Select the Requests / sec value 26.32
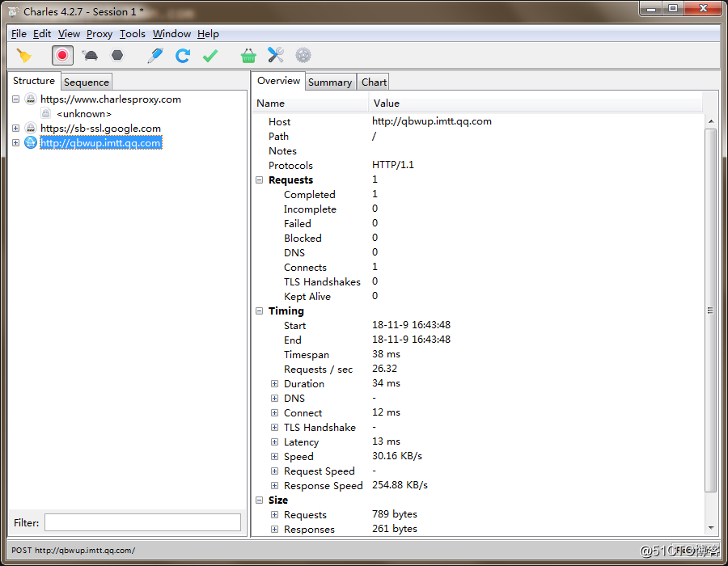This screenshot has width=728, height=566. coord(384,369)
